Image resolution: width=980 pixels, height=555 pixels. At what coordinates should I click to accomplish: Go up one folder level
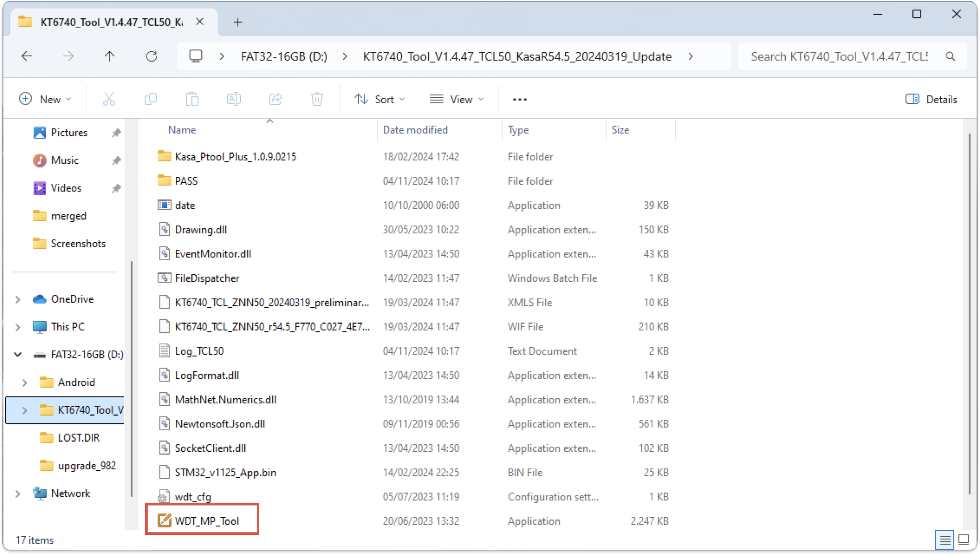[109, 56]
